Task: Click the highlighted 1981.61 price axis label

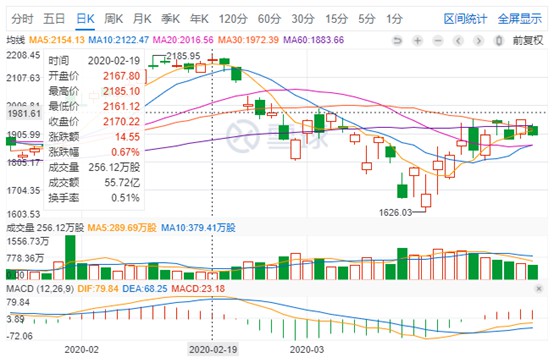Action: [24, 113]
